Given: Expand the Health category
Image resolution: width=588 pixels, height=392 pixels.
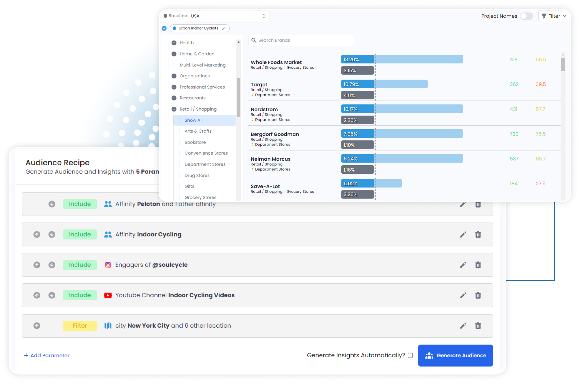Looking at the screenshot, I should (174, 43).
